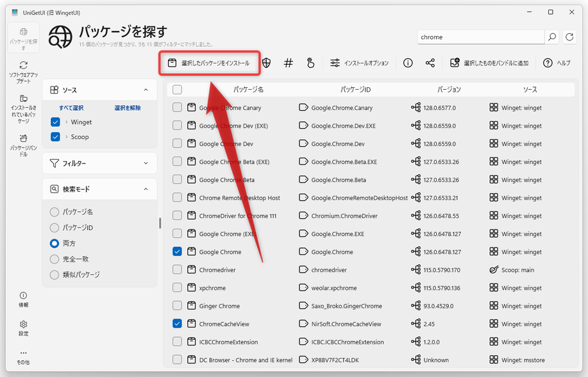Collapse the 検索モード panel chevron

tap(146, 189)
